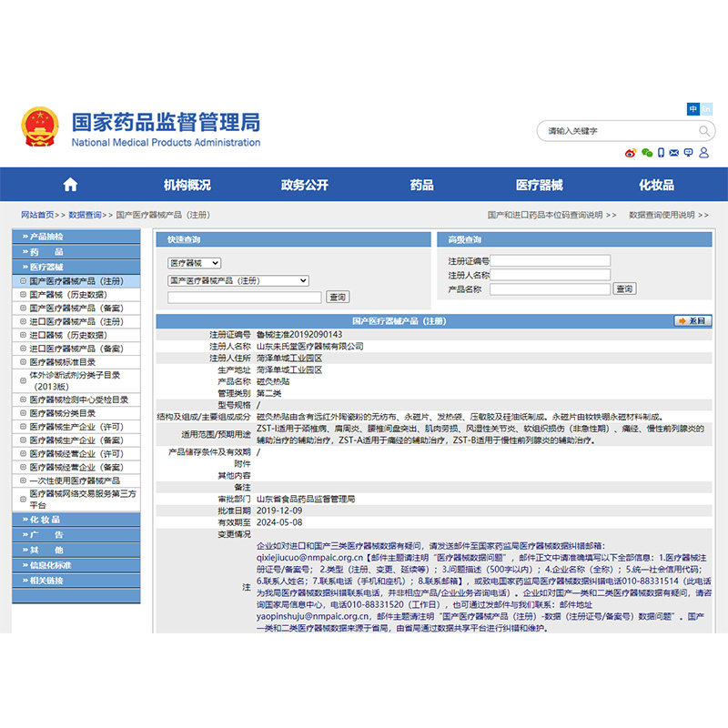Expand 进口医疗器械产品（注册） in the sidebar

click(x=76, y=322)
